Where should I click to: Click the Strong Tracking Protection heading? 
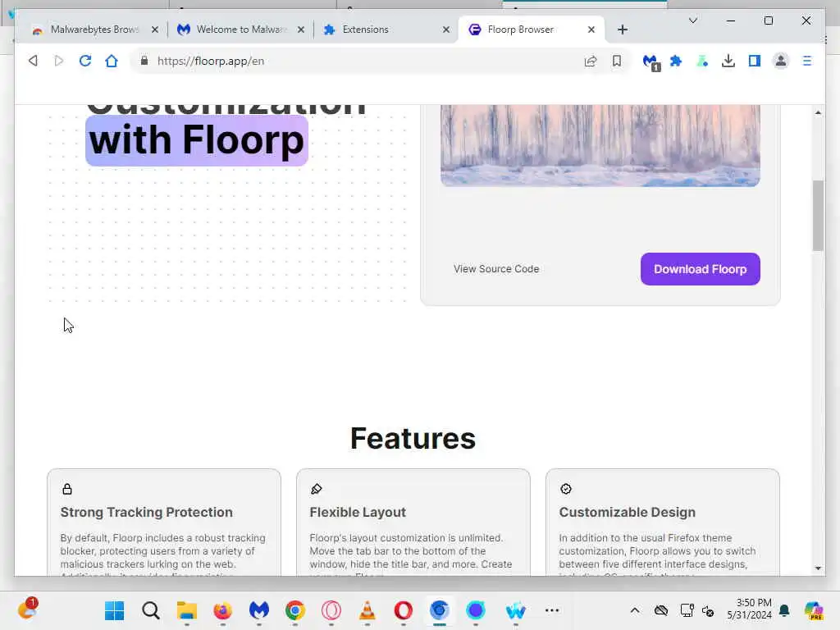(146, 512)
